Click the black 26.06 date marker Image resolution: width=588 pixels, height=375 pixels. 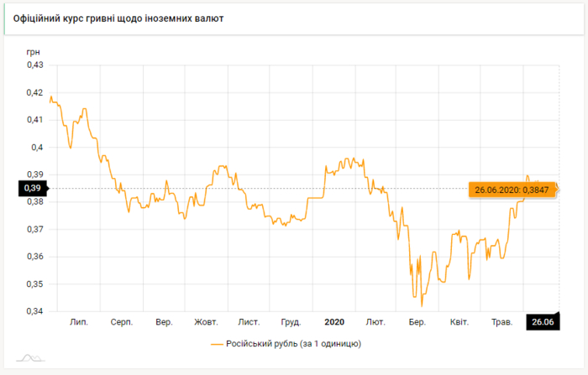[x=542, y=322]
